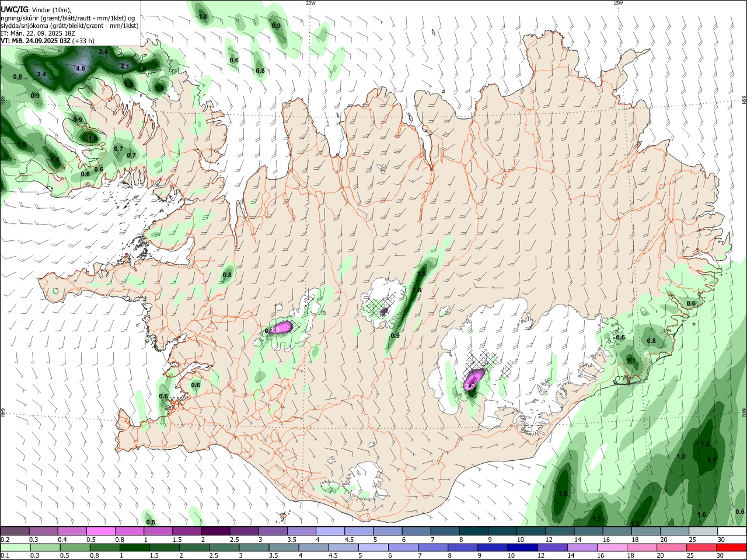Click the 0.1 label in the rain legend

click(x=4, y=555)
